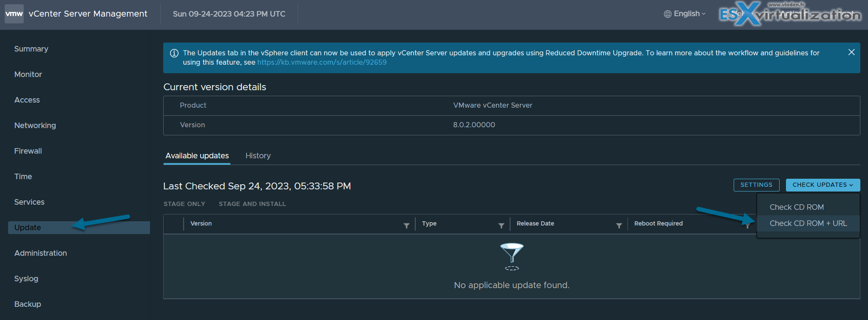
Task: Click No applicable update found message
Action: coord(512,285)
